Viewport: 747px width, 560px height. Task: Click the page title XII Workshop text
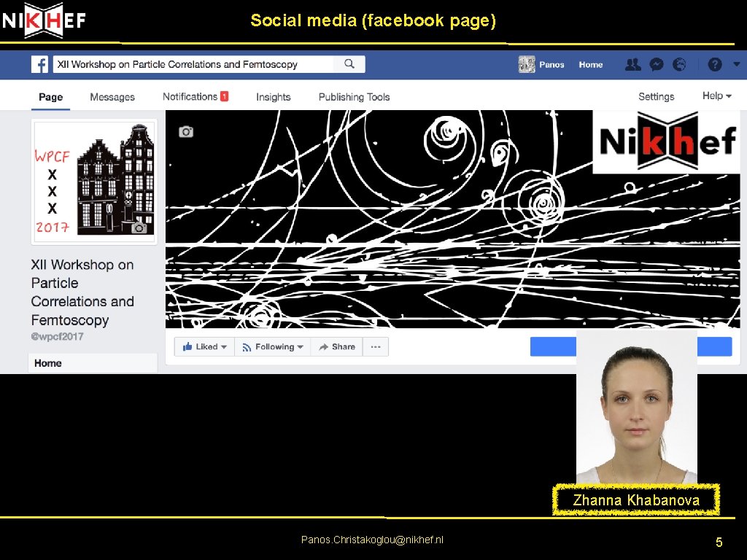coord(82,292)
